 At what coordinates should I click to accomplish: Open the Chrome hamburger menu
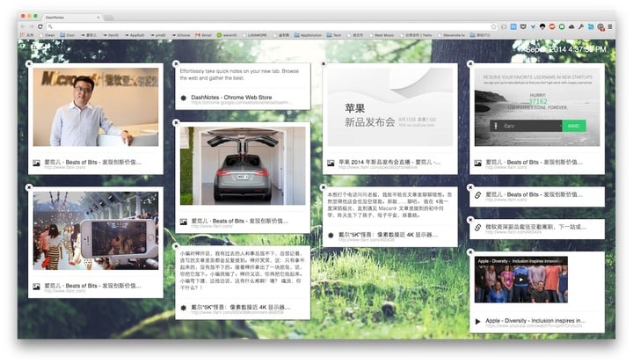(611, 26)
